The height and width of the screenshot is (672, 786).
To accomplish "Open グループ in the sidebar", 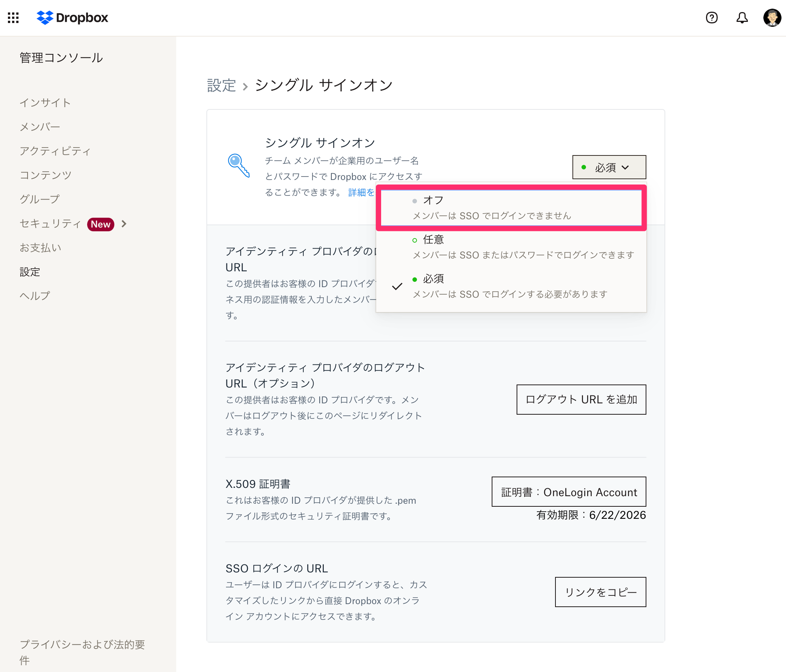I will (x=40, y=199).
